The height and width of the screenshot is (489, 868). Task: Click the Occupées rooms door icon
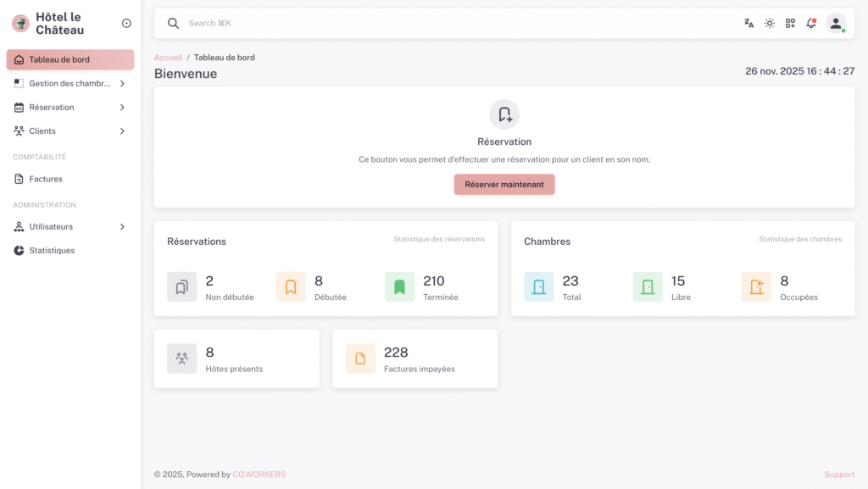[x=756, y=287]
